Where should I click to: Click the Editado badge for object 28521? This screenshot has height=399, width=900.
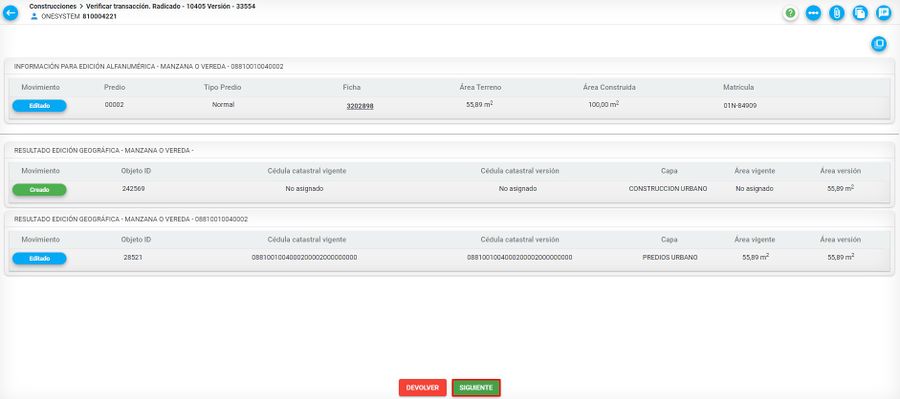(40, 258)
